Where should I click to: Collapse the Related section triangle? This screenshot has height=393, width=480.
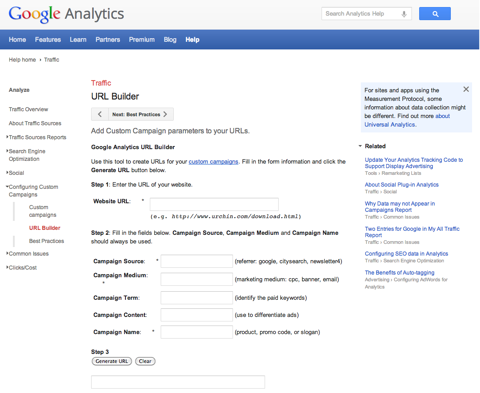pos(360,146)
